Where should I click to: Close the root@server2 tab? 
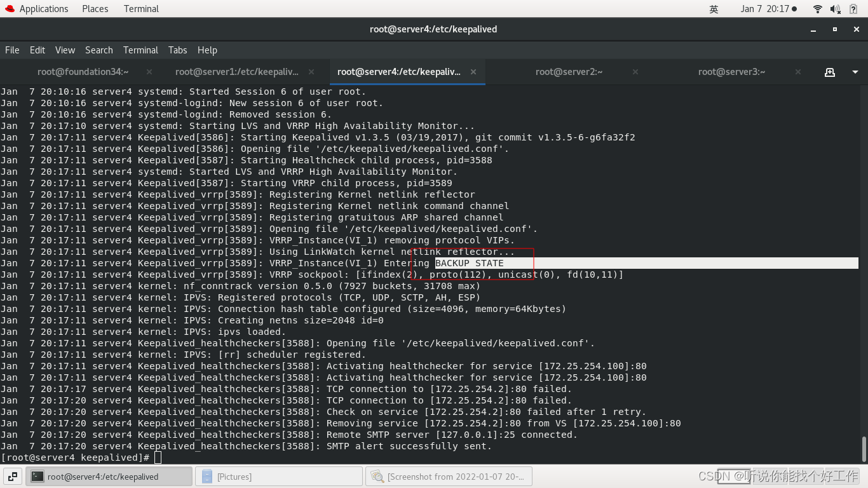(636, 72)
